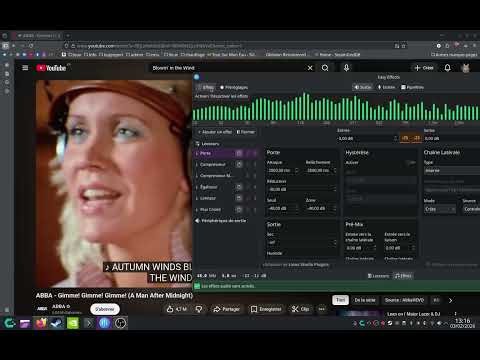The height and width of the screenshot is (360, 480).
Task: Open the YouTube hamburger guide menu
Action: (x=25, y=68)
